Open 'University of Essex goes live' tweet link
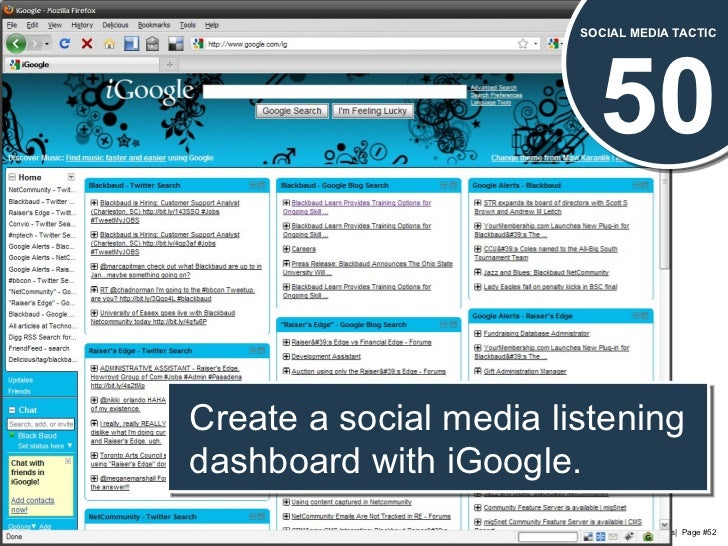This screenshot has height=546, width=728. pyautogui.click(x=163, y=317)
